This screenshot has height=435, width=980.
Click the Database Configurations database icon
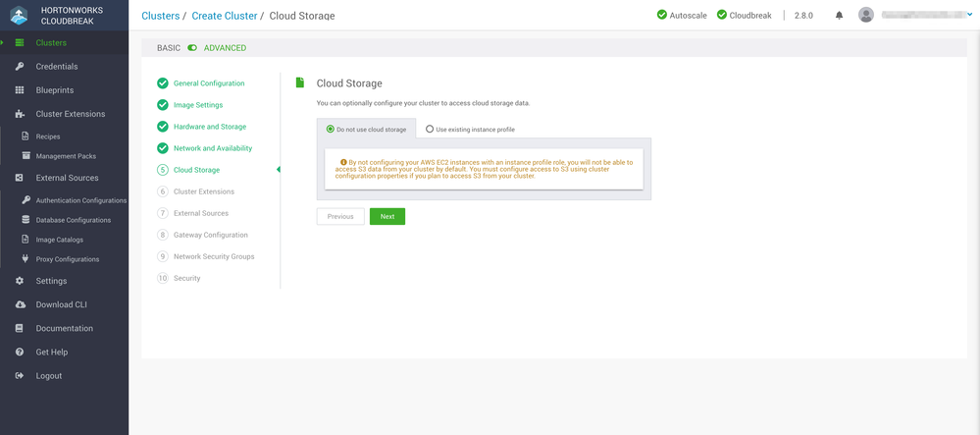tap(26, 220)
